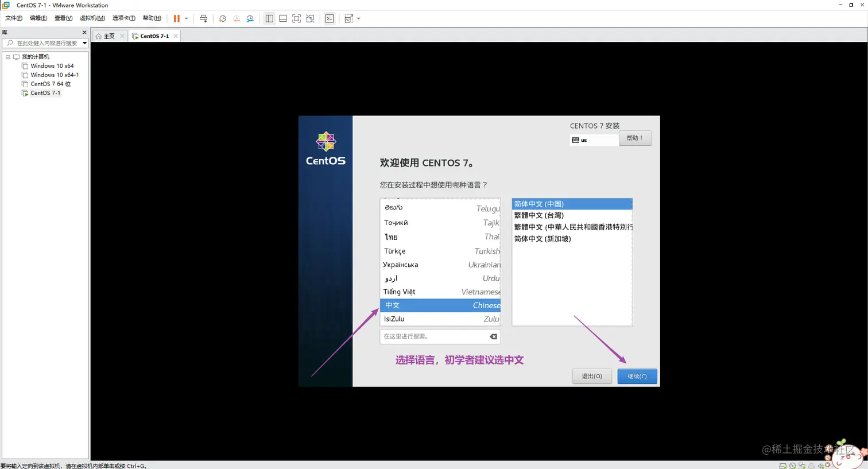Select Tiếng Việt Vietnamese language
The height and width of the screenshot is (469, 868).
440,292
